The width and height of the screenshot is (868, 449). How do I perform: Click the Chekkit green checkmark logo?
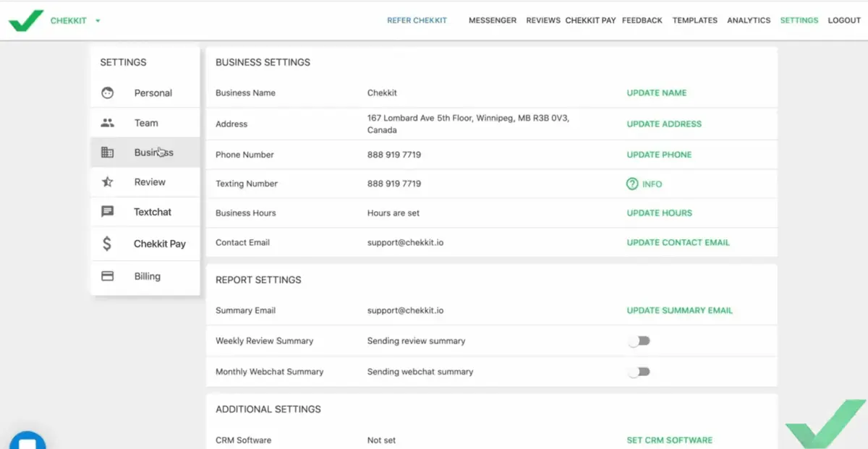(25, 21)
